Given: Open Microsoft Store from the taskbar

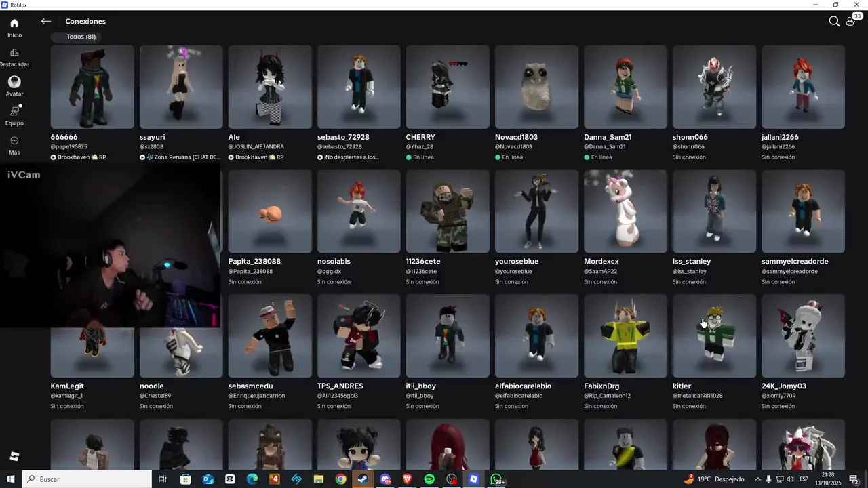Looking at the screenshot, I should pyautogui.click(x=185, y=479).
